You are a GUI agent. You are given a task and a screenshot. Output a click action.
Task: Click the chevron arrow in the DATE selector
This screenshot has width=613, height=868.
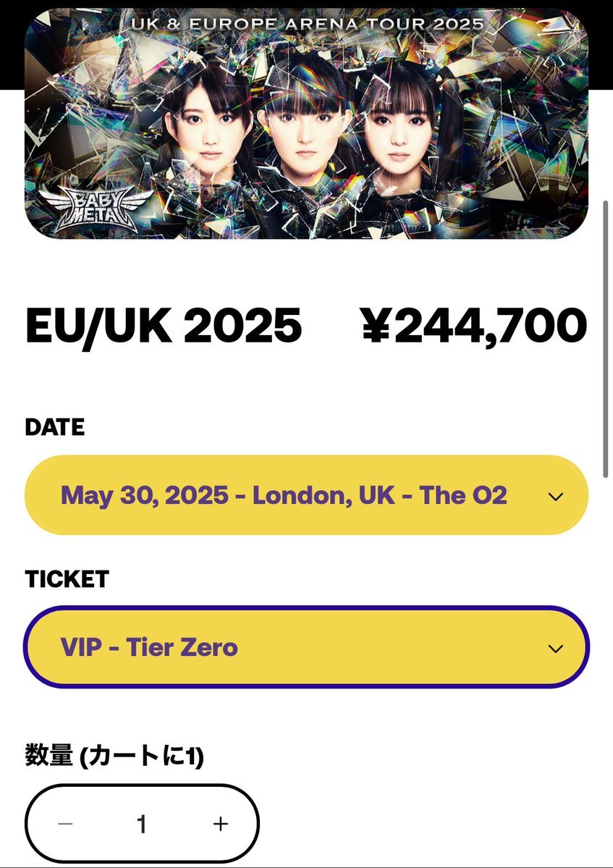555,497
